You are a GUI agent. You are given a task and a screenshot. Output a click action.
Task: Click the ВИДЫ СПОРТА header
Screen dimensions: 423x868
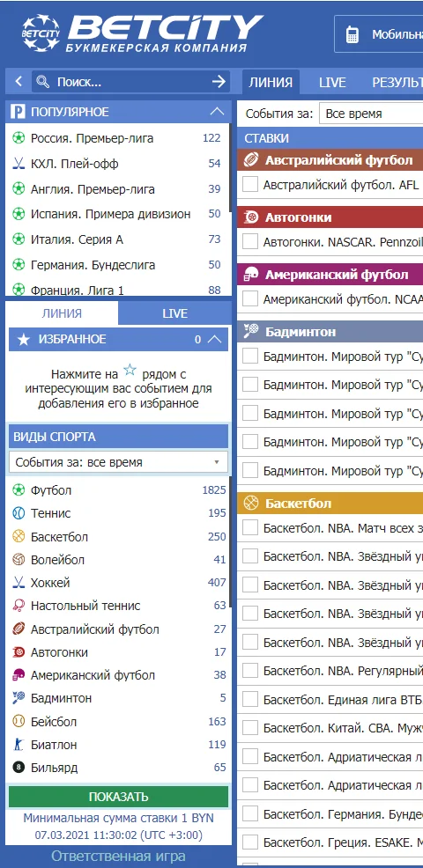[x=118, y=437]
